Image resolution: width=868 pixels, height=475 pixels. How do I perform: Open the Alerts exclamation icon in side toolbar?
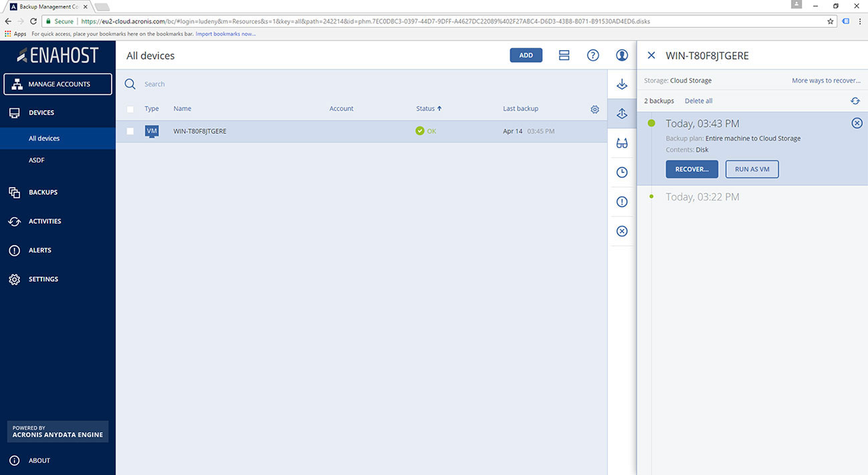pos(622,202)
